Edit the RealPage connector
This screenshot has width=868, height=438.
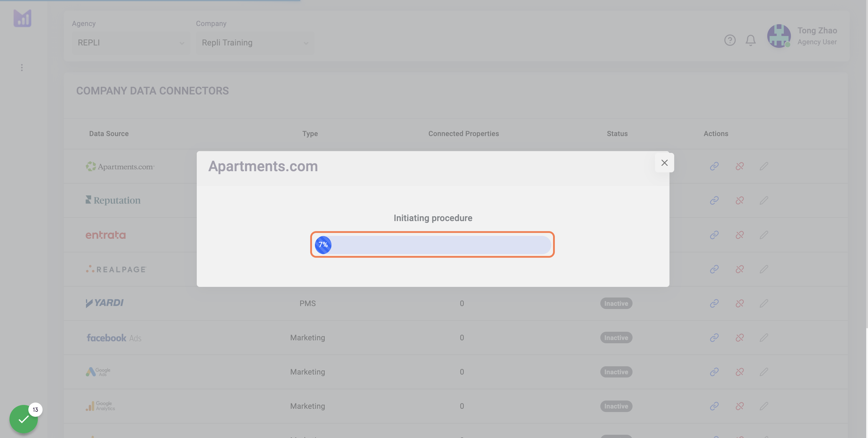[763, 269]
